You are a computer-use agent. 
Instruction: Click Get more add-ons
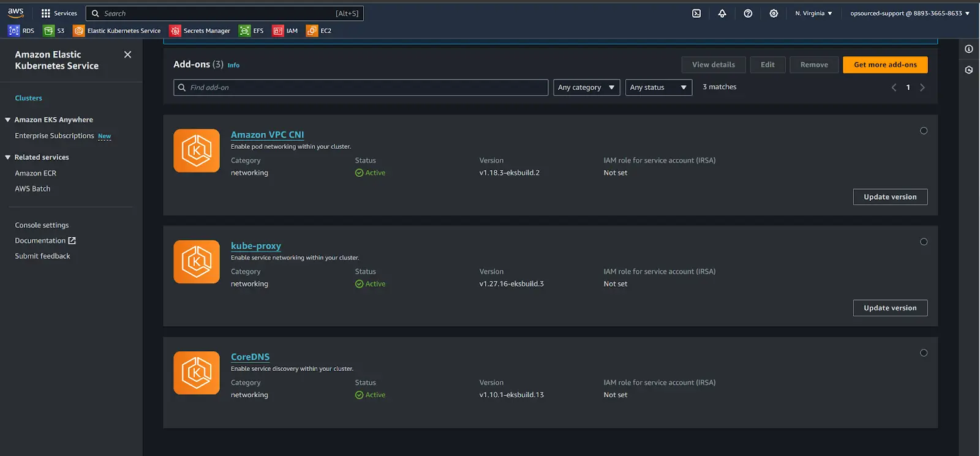(885, 65)
